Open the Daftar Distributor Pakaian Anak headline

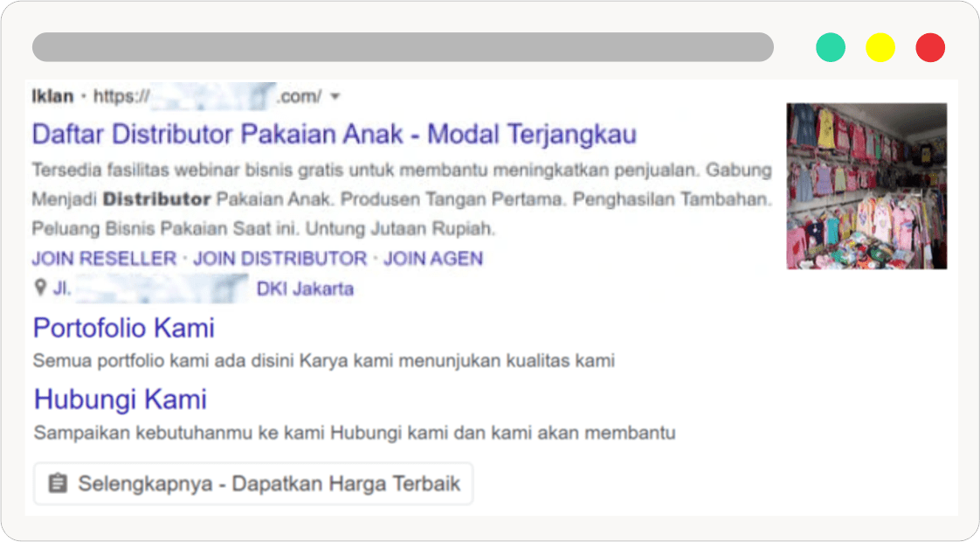point(335,135)
